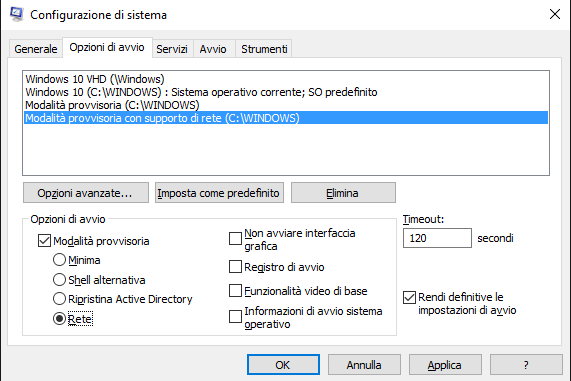This screenshot has width=571, height=381.
Task: Click the Elimina button
Action: (x=343, y=193)
